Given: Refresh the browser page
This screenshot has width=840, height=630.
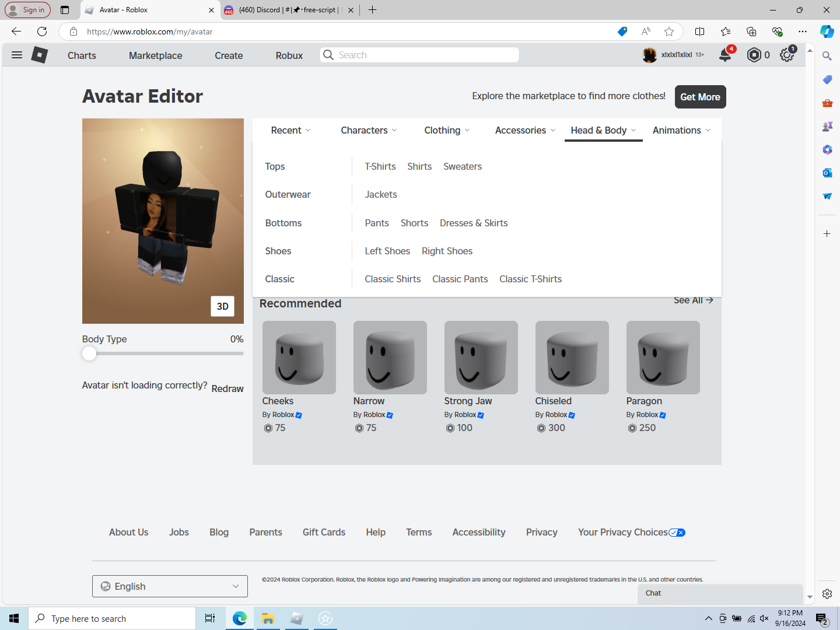Looking at the screenshot, I should point(42,32).
